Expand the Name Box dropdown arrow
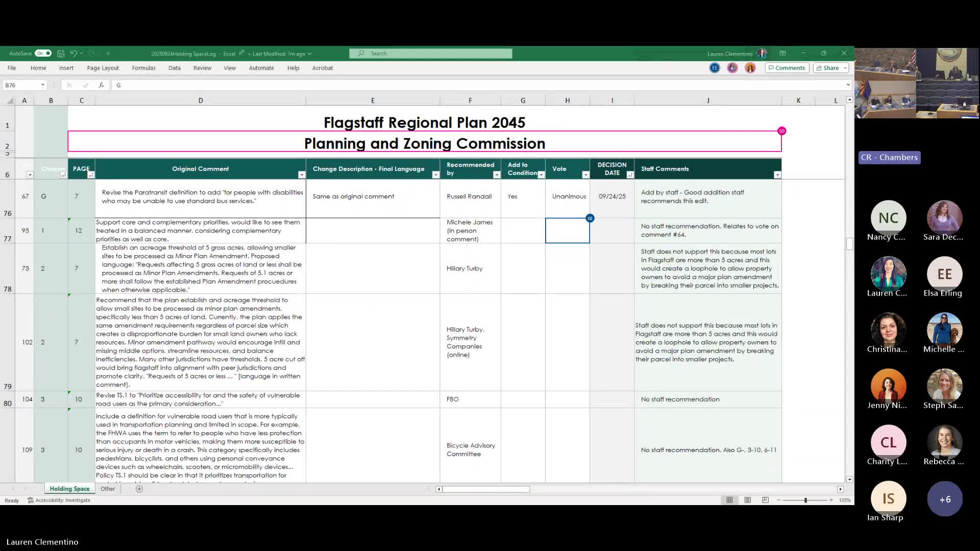This screenshot has width=980, height=551. (x=43, y=85)
